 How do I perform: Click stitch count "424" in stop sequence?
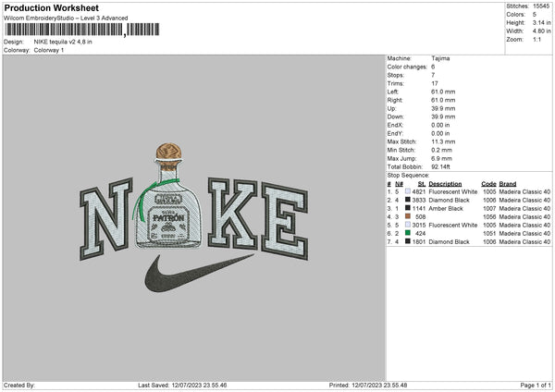click(421, 233)
